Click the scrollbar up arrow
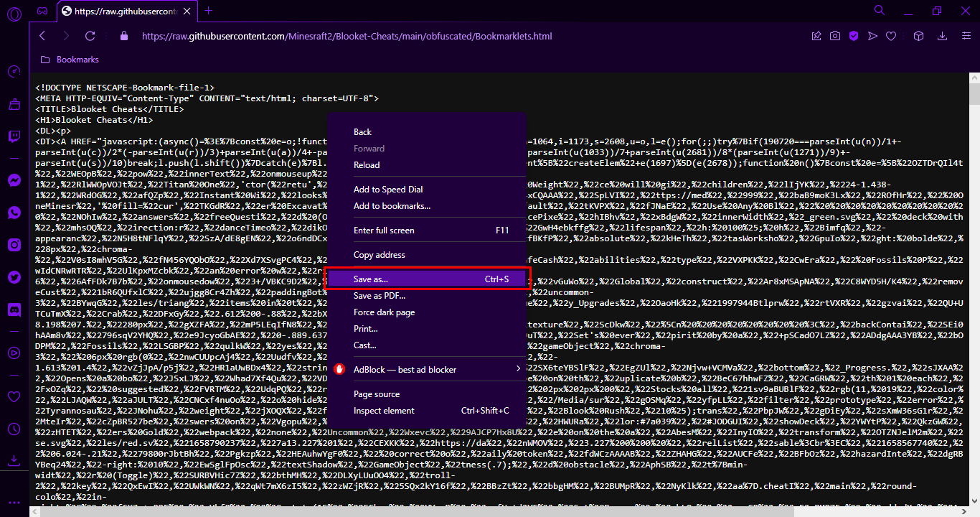This screenshot has height=517, width=980. coord(974,78)
